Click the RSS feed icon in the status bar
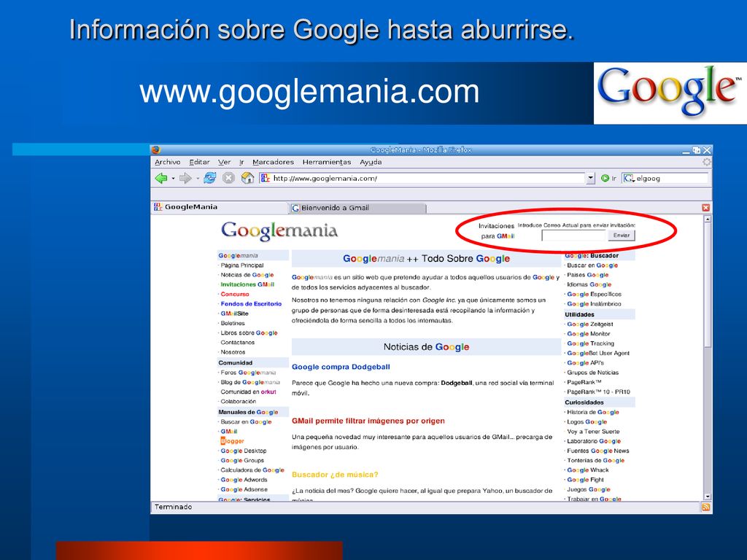The height and width of the screenshot is (560, 747). (705, 507)
